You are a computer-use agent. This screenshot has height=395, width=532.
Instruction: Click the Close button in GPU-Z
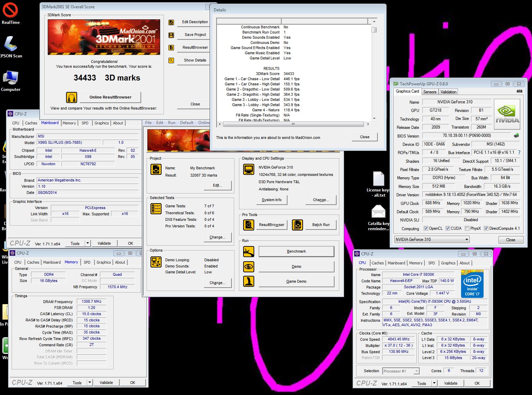(511, 240)
